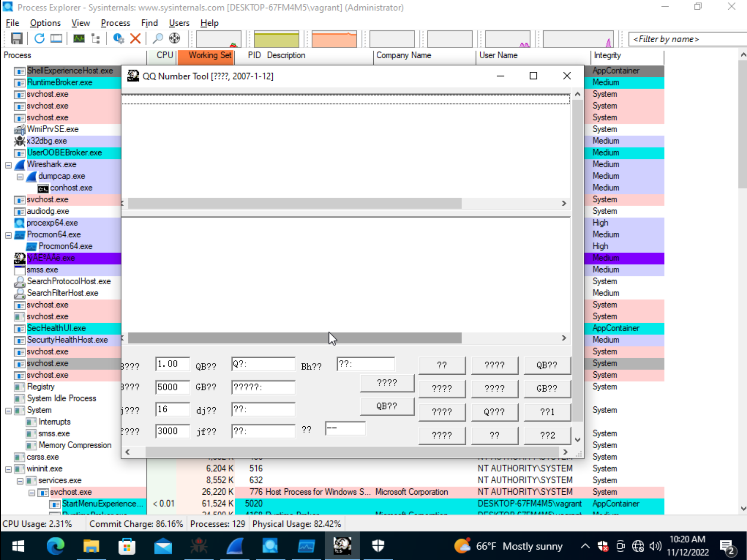
Task: Open Process Monitor from the taskbar
Action: (306, 546)
